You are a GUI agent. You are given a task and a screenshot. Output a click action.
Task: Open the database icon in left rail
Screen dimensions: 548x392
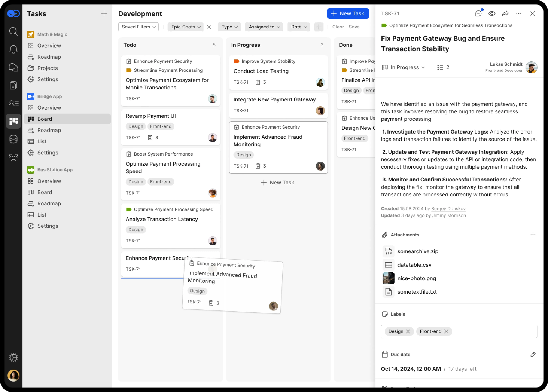pos(13,139)
